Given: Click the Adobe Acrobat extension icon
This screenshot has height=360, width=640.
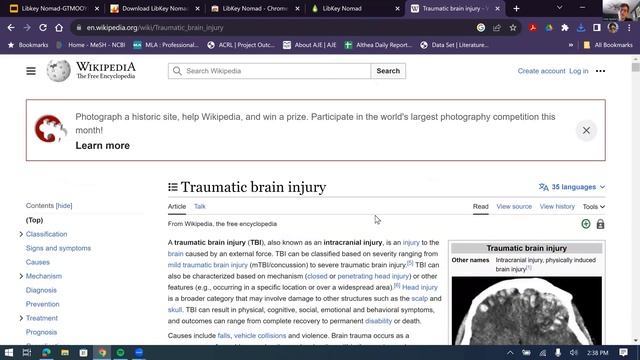Looking at the screenshot, I should click(x=533, y=28).
